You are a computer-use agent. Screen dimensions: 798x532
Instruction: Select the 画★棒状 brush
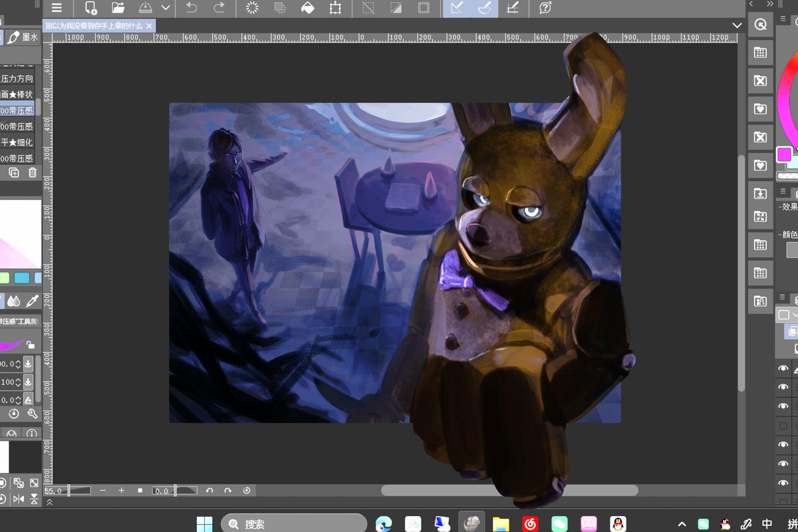17,94
